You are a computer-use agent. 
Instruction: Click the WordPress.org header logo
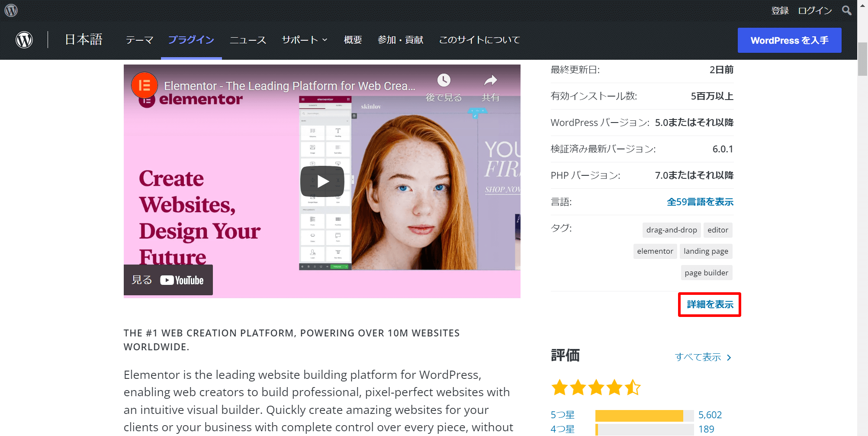(x=24, y=40)
